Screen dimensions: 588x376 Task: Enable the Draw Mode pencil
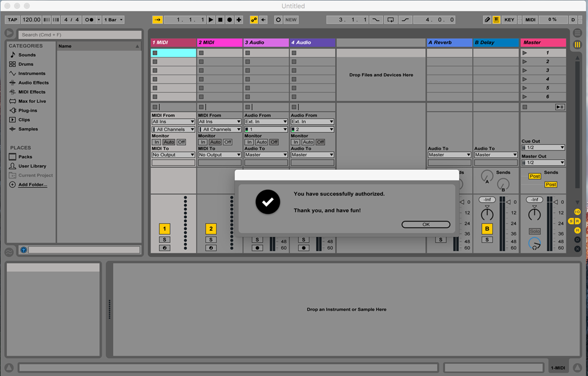pos(487,19)
